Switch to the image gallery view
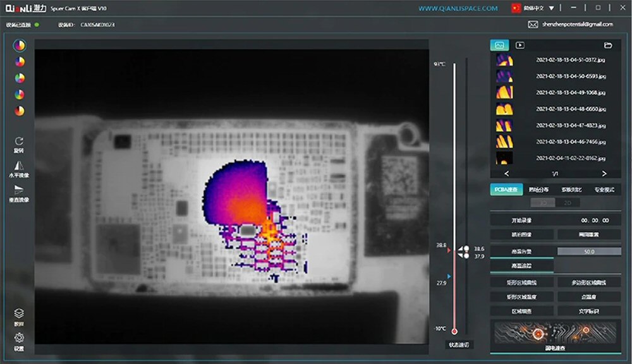The image size is (632, 364). (499, 45)
